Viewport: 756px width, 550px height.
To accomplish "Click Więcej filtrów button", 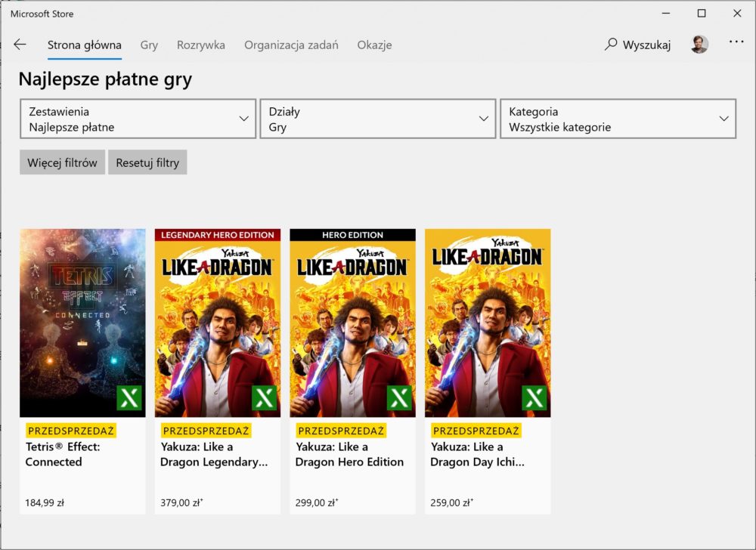I will (62, 162).
